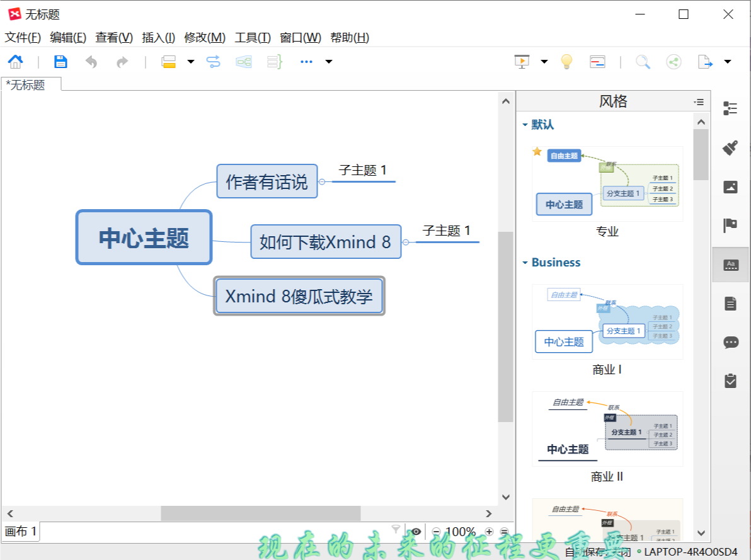Undo the last action
Viewport: 751px width, 560px height.
click(91, 62)
